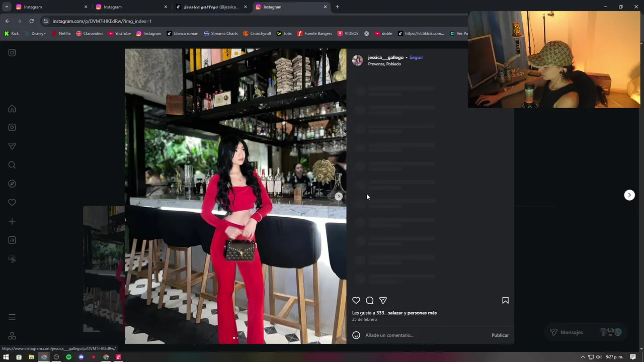Open the YouTube bookmark

pyautogui.click(x=119, y=34)
